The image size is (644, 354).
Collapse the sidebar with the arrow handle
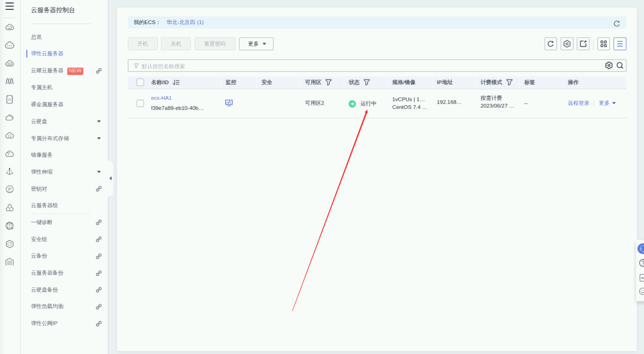point(110,178)
